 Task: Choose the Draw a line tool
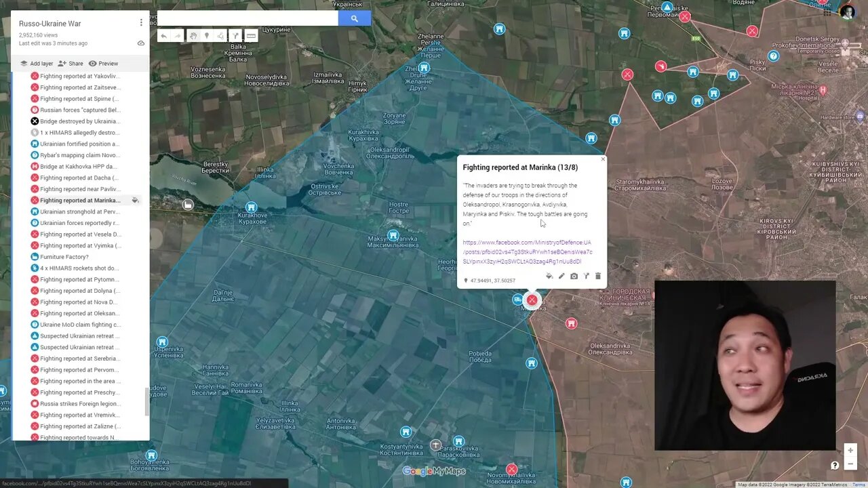(221, 36)
